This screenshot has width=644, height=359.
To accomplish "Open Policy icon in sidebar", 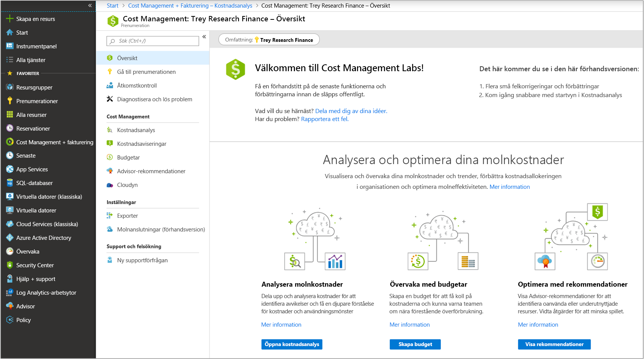I will (10, 320).
